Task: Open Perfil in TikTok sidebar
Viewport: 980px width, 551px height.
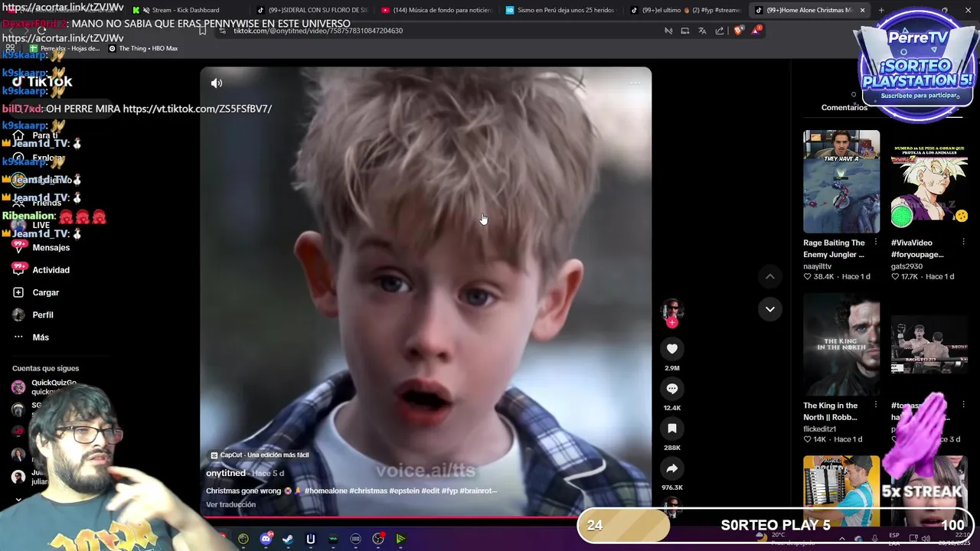Action: pyautogui.click(x=34, y=315)
